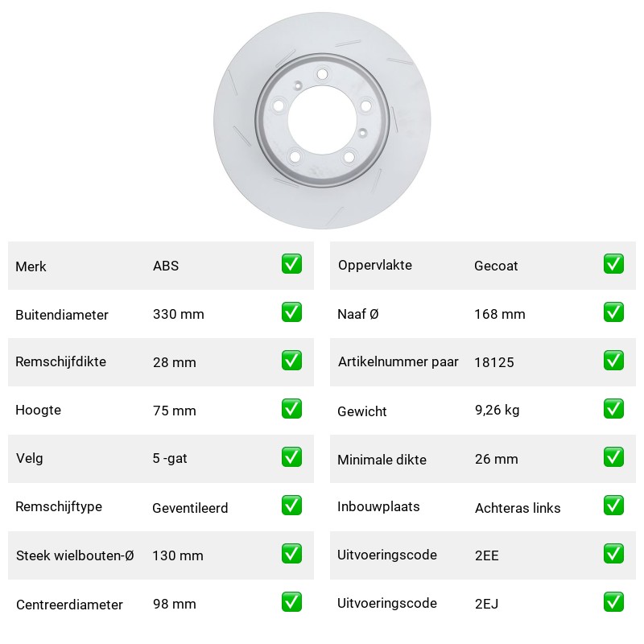Viewport: 644px width, 644px height.
Task: Click the Remschijftype label in the table
Action: [59, 507]
